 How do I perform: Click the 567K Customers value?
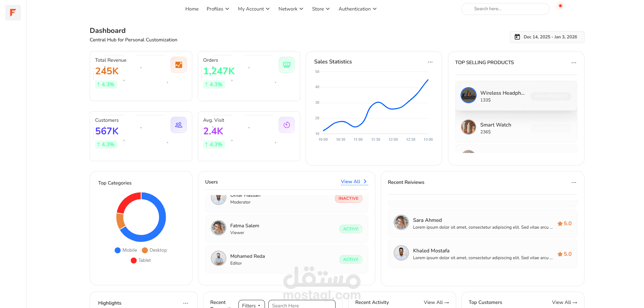[107, 131]
